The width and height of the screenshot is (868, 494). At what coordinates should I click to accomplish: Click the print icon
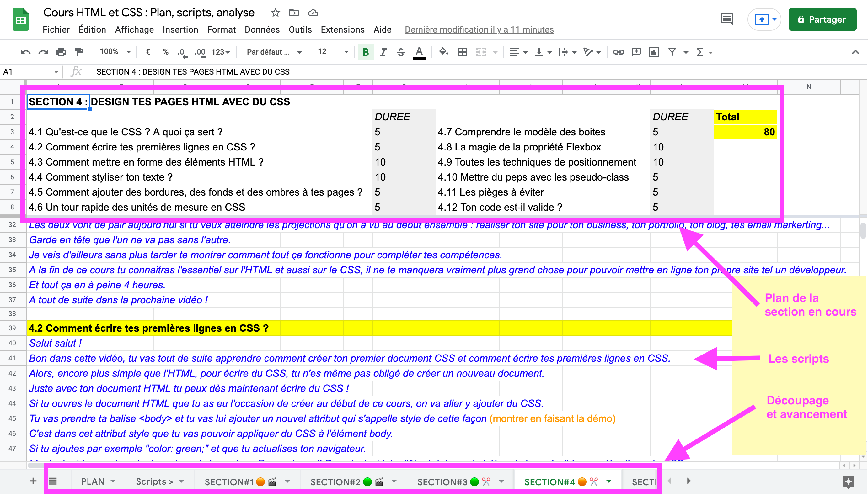click(61, 52)
